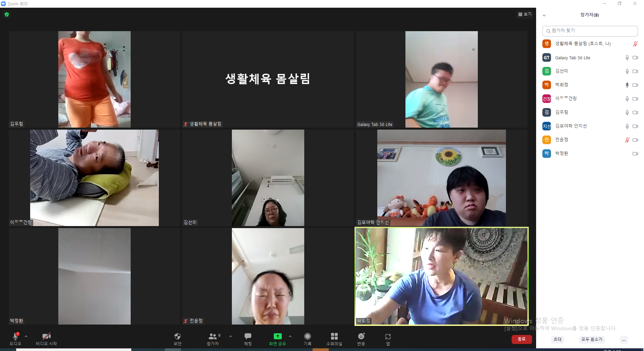
Task: Start video with 비디오 시작 icon
Action: point(46,336)
